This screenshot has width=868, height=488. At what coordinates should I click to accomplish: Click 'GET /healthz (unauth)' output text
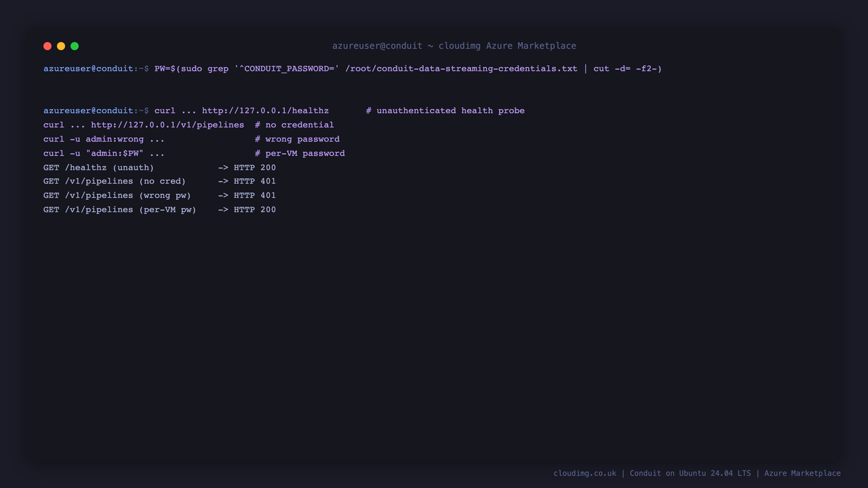pyautogui.click(x=98, y=167)
